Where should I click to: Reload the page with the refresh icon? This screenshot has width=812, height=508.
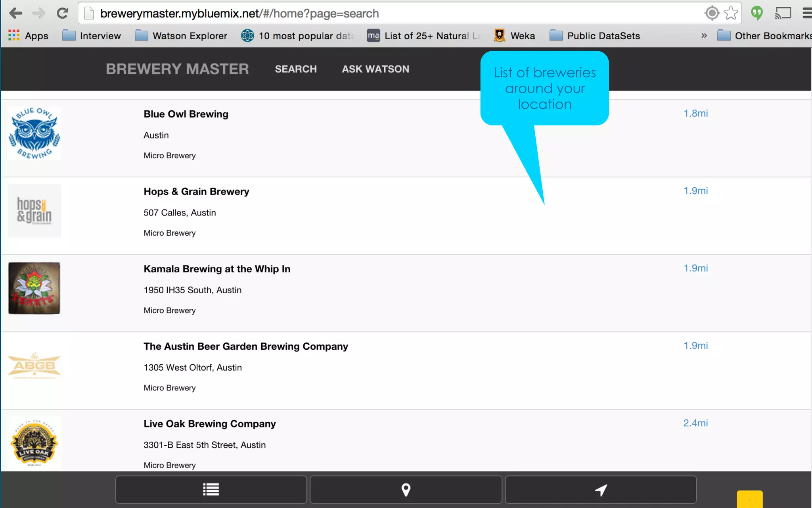(62, 13)
